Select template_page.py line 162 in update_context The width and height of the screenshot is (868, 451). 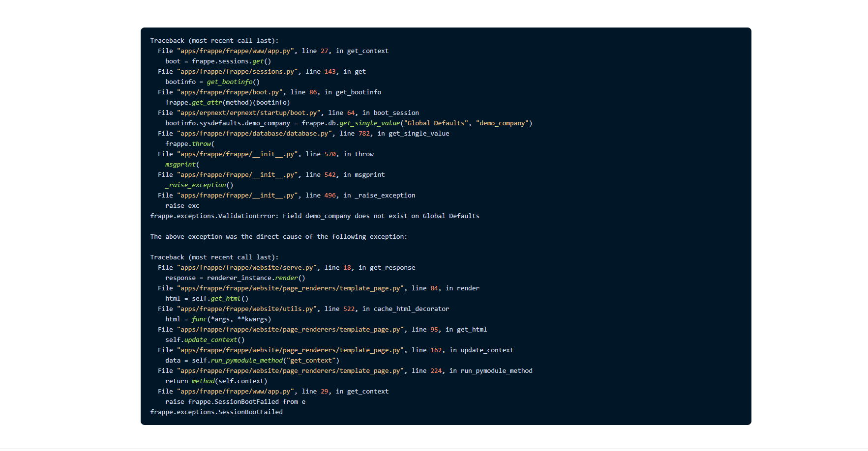[x=335, y=350]
